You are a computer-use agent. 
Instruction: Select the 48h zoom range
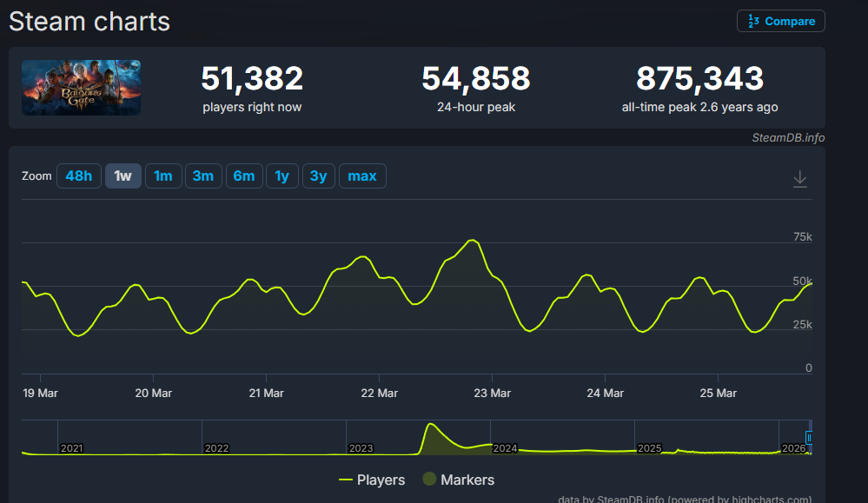tap(78, 176)
